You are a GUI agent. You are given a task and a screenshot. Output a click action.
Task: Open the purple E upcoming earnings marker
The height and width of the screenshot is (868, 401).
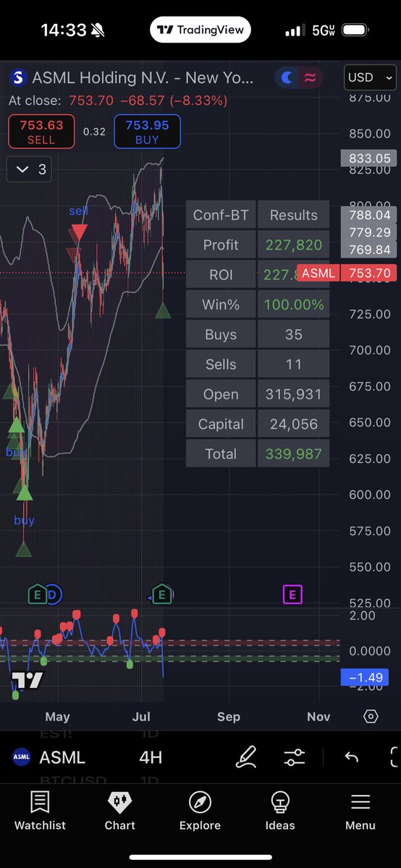point(292,595)
